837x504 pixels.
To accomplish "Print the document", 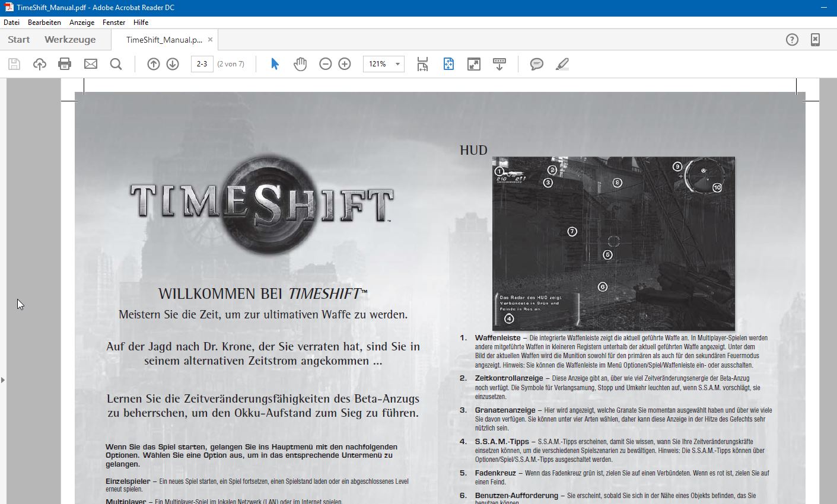I will [x=65, y=64].
